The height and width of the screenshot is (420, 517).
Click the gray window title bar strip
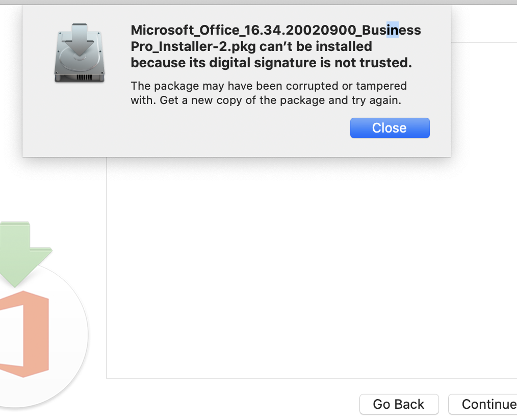(x=258, y=3)
